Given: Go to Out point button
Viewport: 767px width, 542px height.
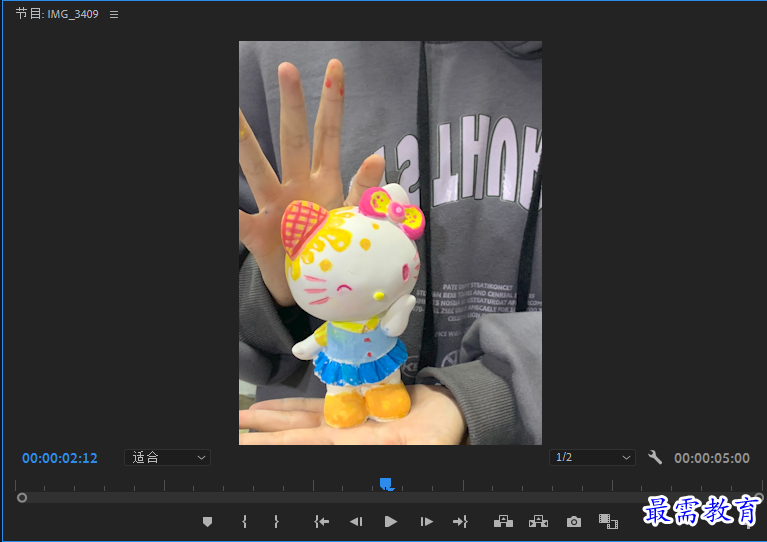Looking at the screenshot, I should point(460,522).
